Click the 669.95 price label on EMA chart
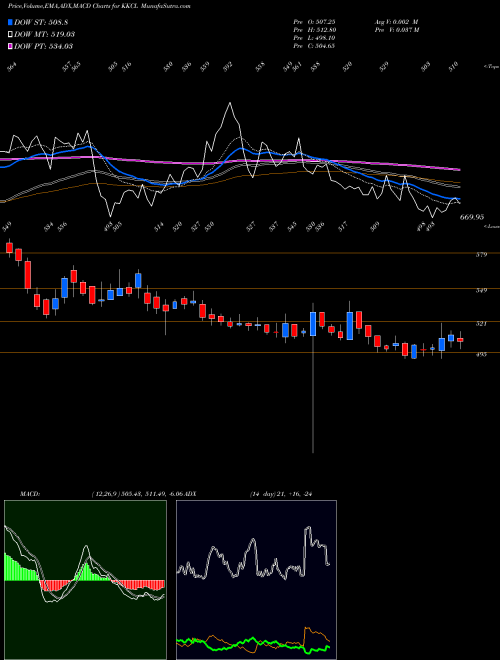 pos(472,217)
